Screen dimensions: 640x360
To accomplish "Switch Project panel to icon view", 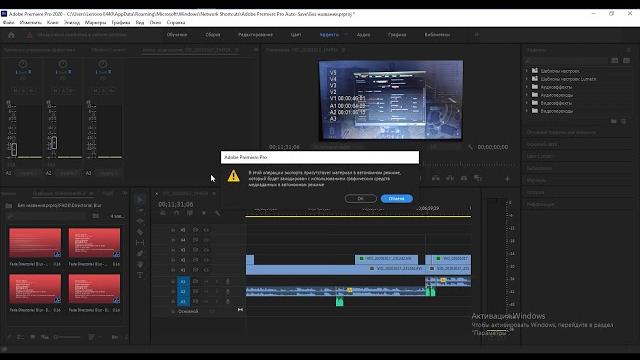I will [x=33, y=337].
